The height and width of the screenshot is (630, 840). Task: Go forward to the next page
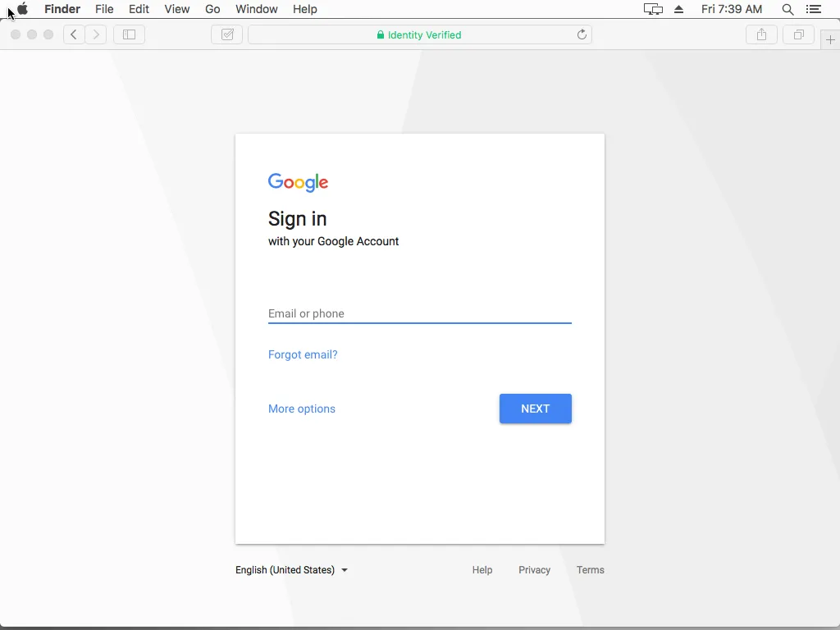pos(96,34)
